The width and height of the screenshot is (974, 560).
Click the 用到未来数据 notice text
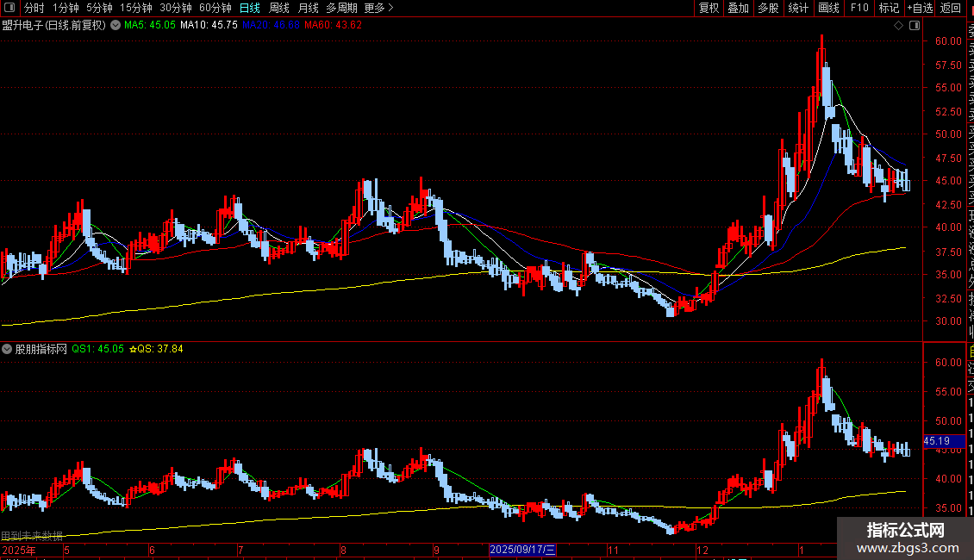click(x=32, y=536)
